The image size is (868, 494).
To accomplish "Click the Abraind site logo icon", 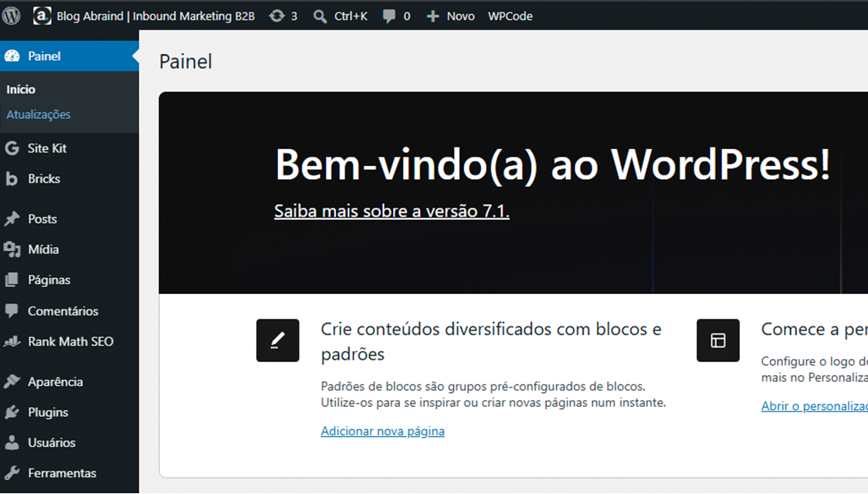I will [42, 15].
